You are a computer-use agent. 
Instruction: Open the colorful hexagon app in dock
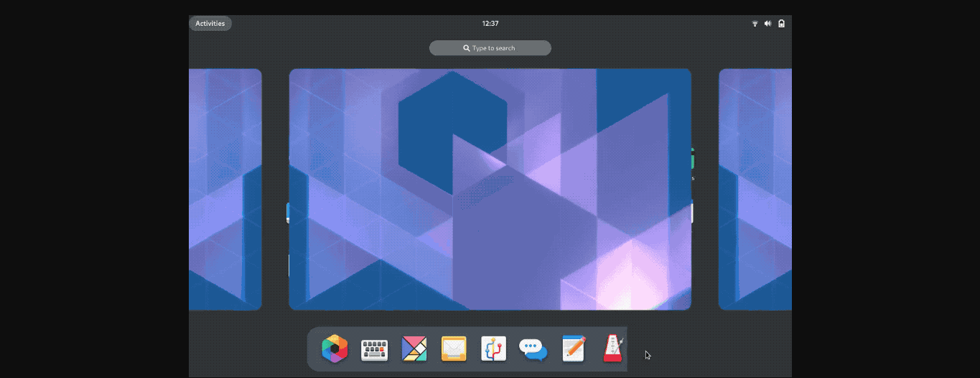point(335,349)
